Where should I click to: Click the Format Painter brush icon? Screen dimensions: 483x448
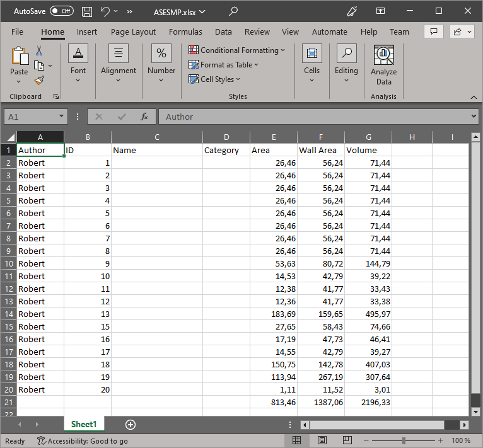pos(39,80)
